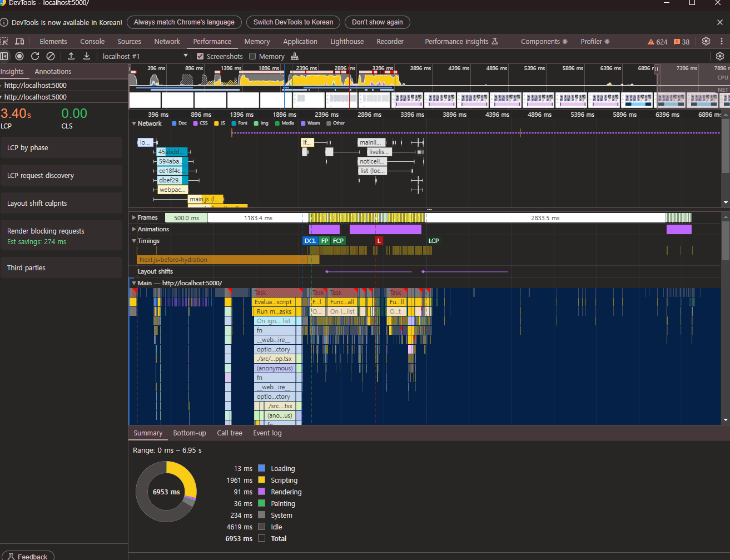730x560 pixels.
Task: Switch to the Network panel tab
Action: point(167,42)
